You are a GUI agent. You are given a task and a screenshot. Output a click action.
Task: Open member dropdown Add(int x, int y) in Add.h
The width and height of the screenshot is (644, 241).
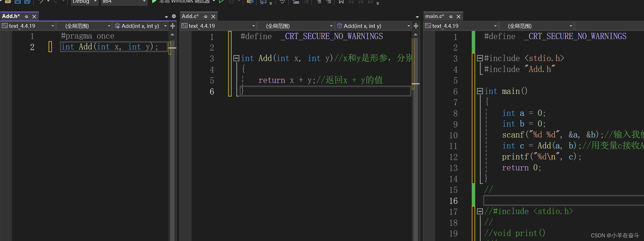(x=141, y=26)
